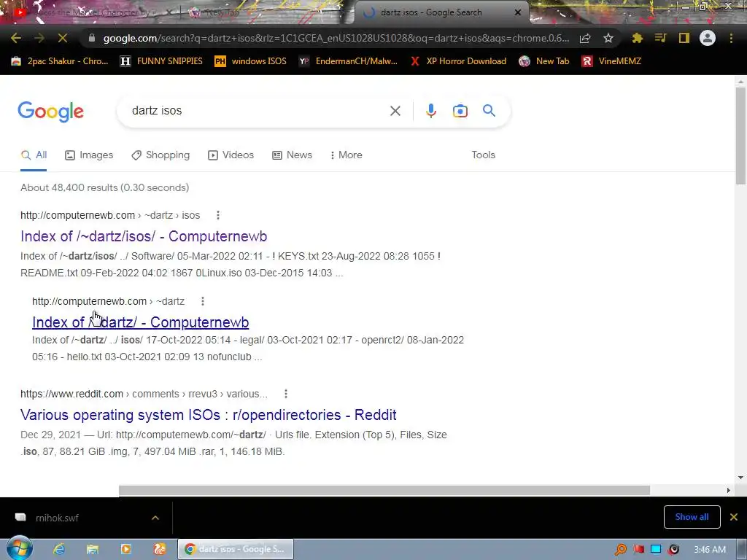Open the Chrome profile avatar

708,38
